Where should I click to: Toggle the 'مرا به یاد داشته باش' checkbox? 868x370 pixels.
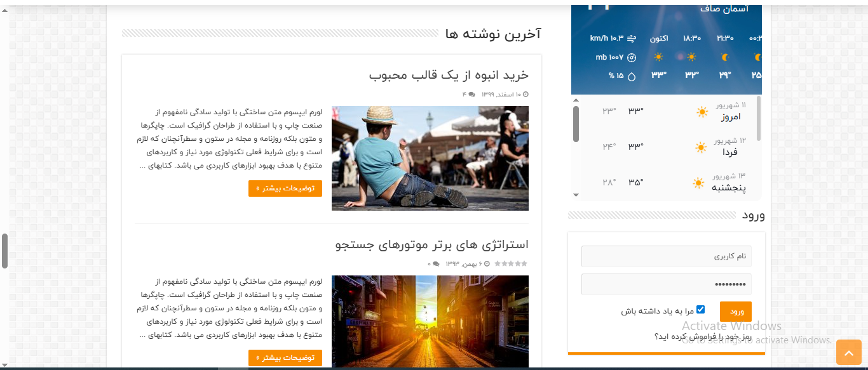point(700,310)
